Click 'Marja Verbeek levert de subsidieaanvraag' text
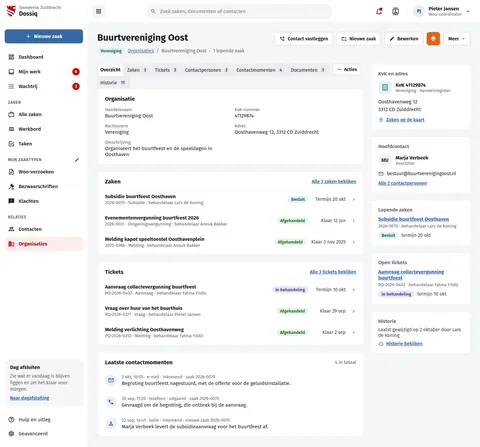The height and width of the screenshot is (447, 480). pos(195,427)
